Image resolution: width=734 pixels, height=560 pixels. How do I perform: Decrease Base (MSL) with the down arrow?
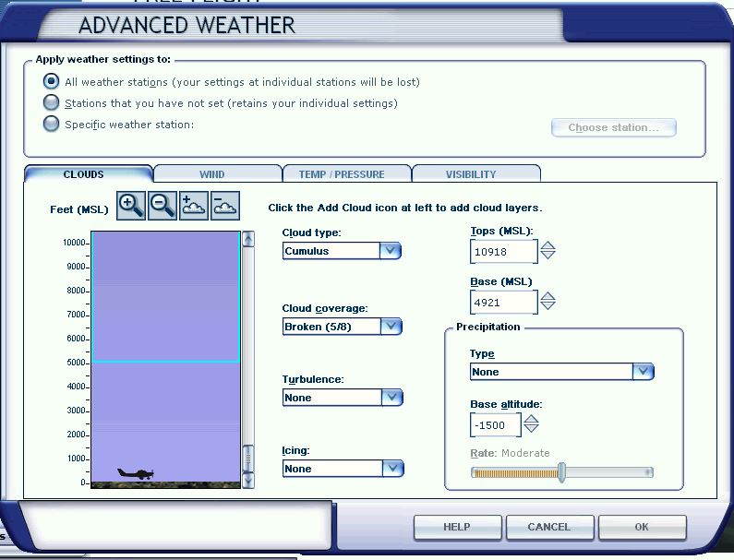[547, 305]
